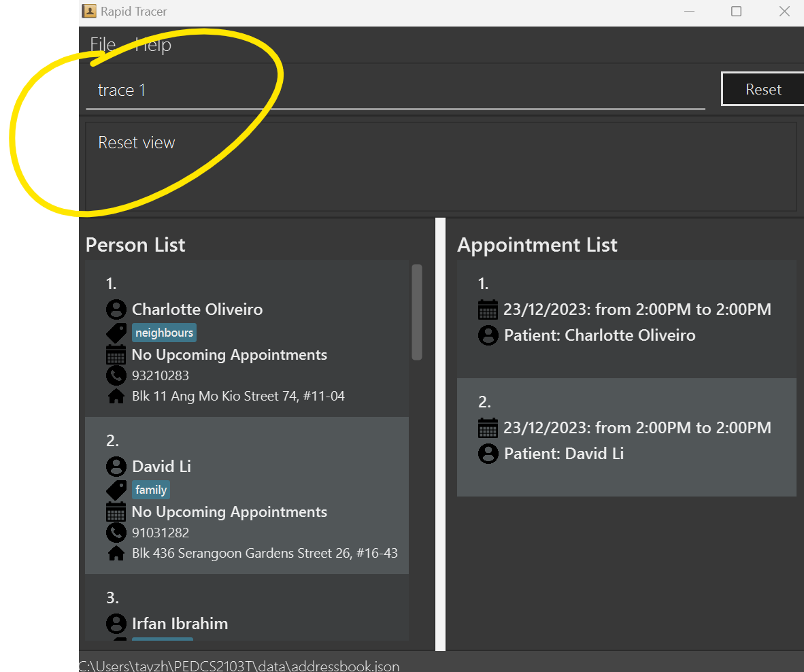Click the addressbook.json file path in status bar
Screen dimensions: 804x672
click(x=239, y=666)
